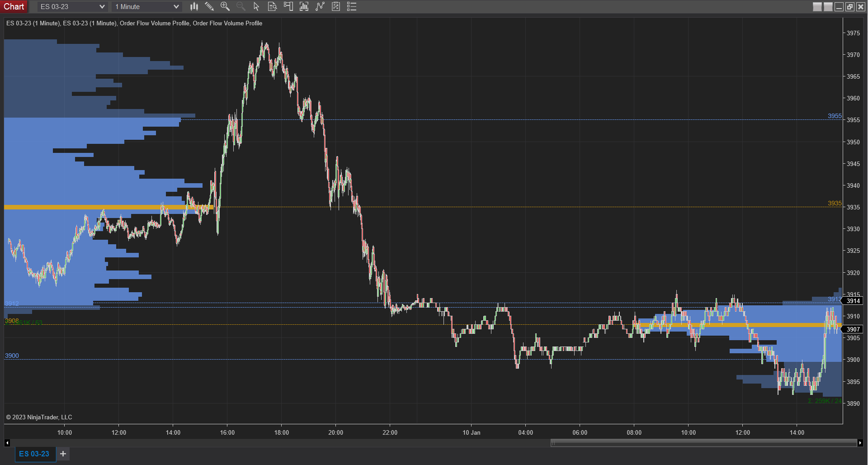This screenshot has height=465, width=868.
Task: Click the 3930 price axis label
Action: coord(854,229)
